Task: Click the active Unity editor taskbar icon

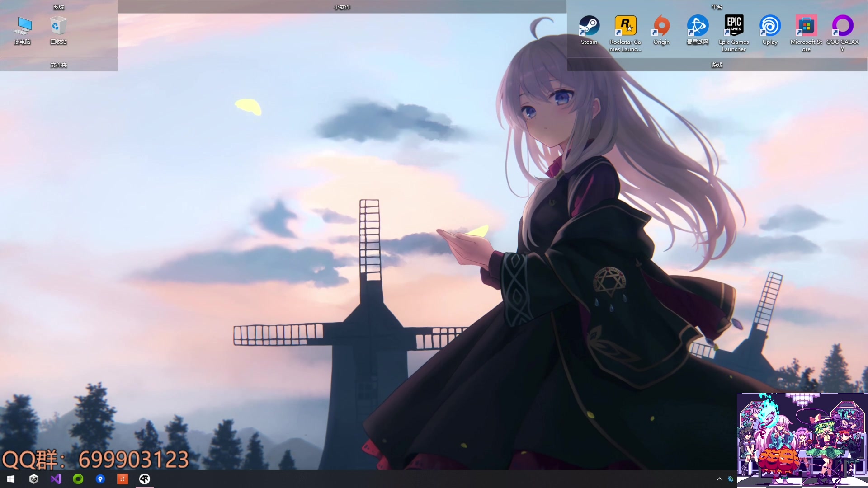Action: click(x=145, y=479)
